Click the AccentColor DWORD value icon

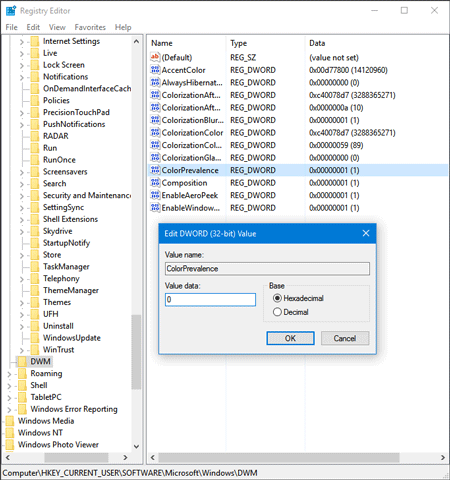click(155, 70)
